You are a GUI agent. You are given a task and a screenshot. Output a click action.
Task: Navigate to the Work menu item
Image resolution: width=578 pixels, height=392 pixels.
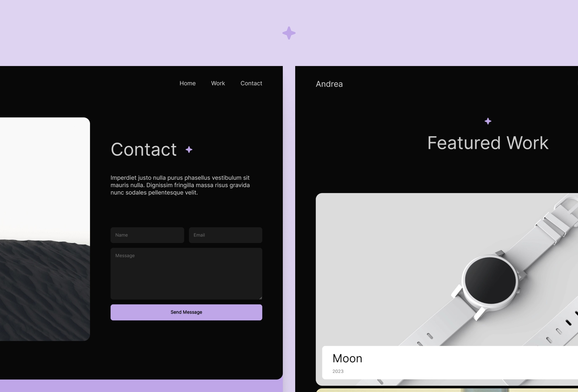(218, 83)
